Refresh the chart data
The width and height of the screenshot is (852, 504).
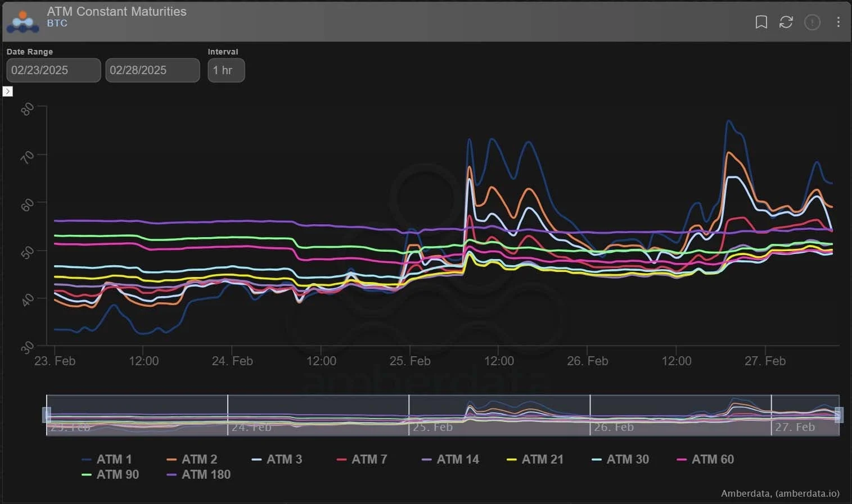tap(786, 22)
